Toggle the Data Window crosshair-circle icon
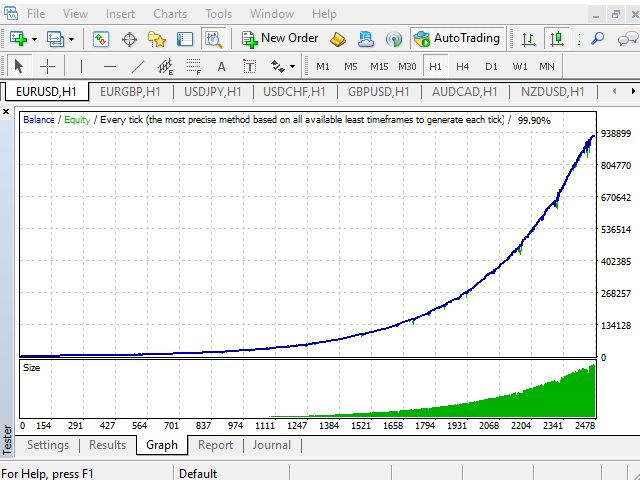640x480 pixels. pyautogui.click(x=129, y=40)
